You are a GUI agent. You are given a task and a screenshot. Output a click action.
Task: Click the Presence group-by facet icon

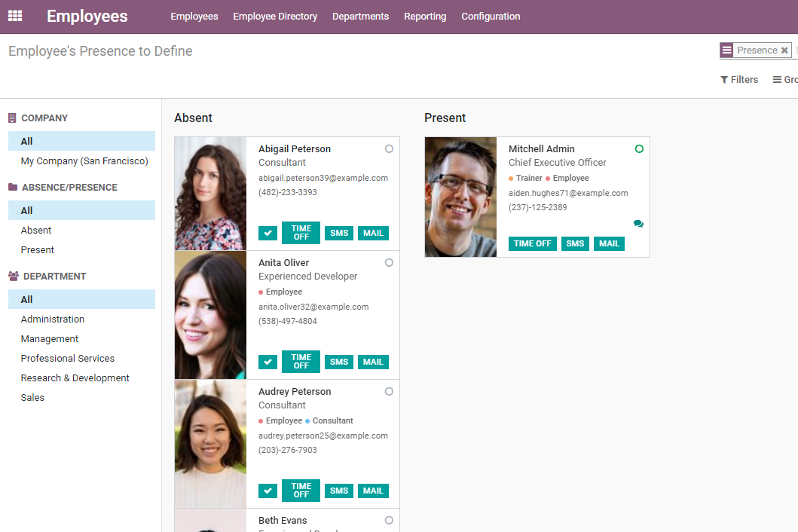pyautogui.click(x=726, y=50)
